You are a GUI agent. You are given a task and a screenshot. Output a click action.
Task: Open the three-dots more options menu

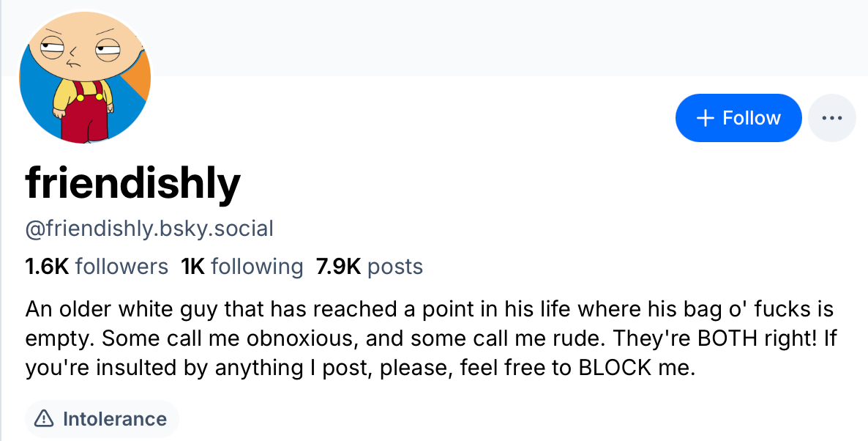pyautogui.click(x=832, y=118)
